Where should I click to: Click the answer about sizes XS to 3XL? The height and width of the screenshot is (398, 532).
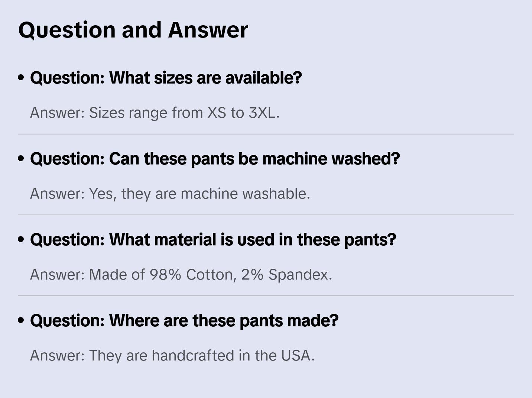155,113
